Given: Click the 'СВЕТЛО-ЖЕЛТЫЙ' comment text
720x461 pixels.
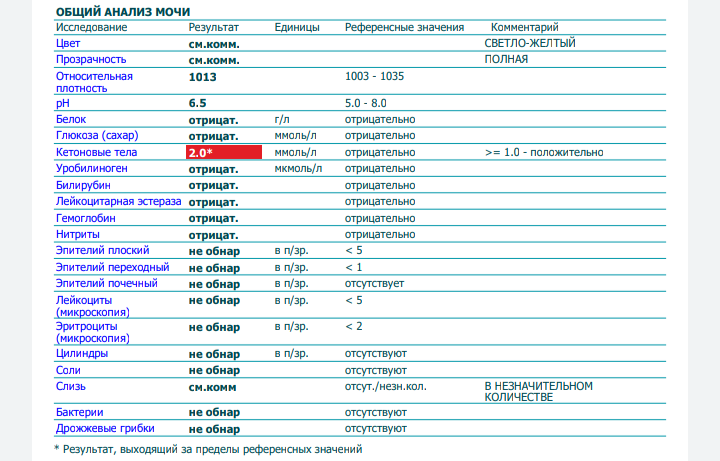Looking at the screenshot, I should click(530, 44).
